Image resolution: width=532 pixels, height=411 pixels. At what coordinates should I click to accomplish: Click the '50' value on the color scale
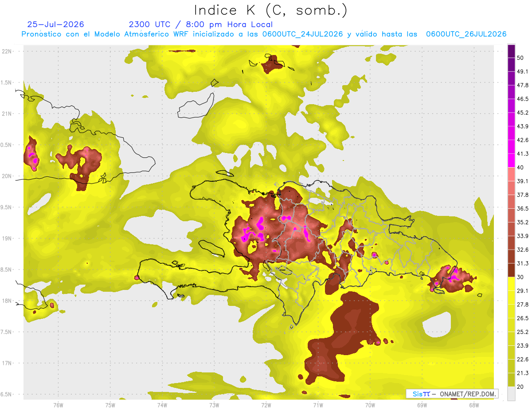tap(520, 58)
